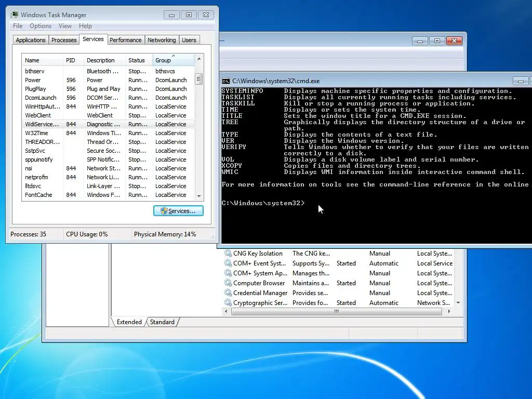Image resolution: width=532 pixels, height=399 pixels.
Task: Select the lltdsvc service row
Action: 108,186
